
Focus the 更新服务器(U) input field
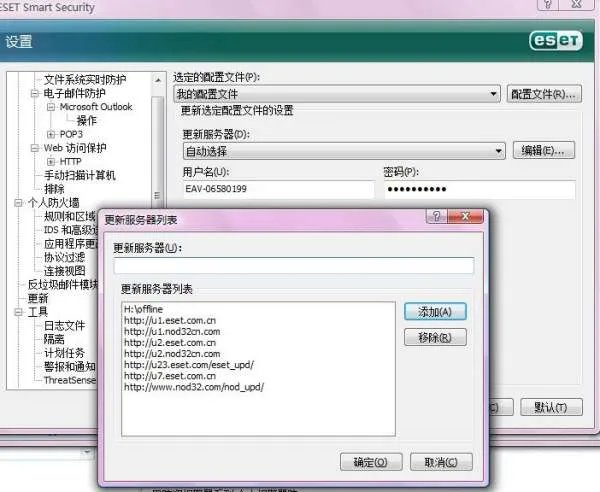294,266
